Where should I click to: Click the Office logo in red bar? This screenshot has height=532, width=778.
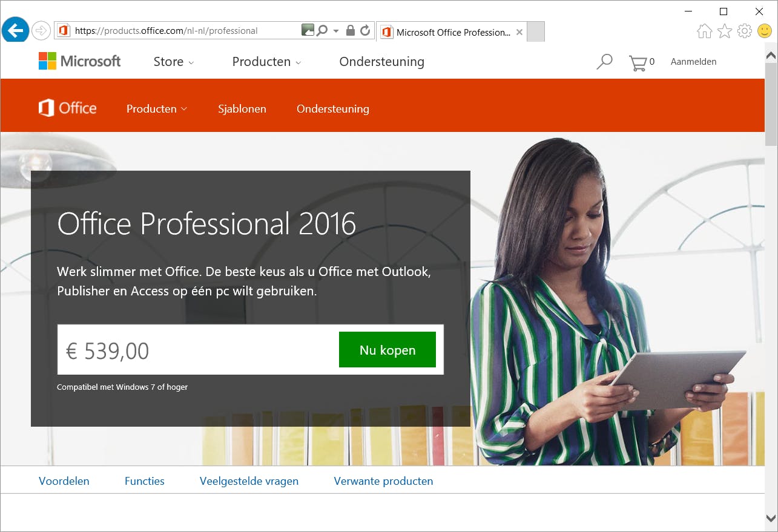[68, 108]
